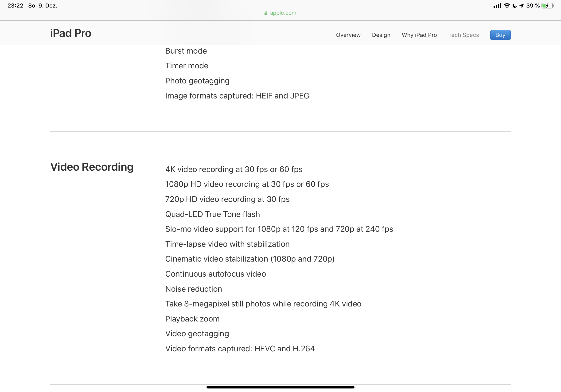The height and width of the screenshot is (392, 561).
Task: Go to Why iPad Pro page
Action: click(419, 35)
